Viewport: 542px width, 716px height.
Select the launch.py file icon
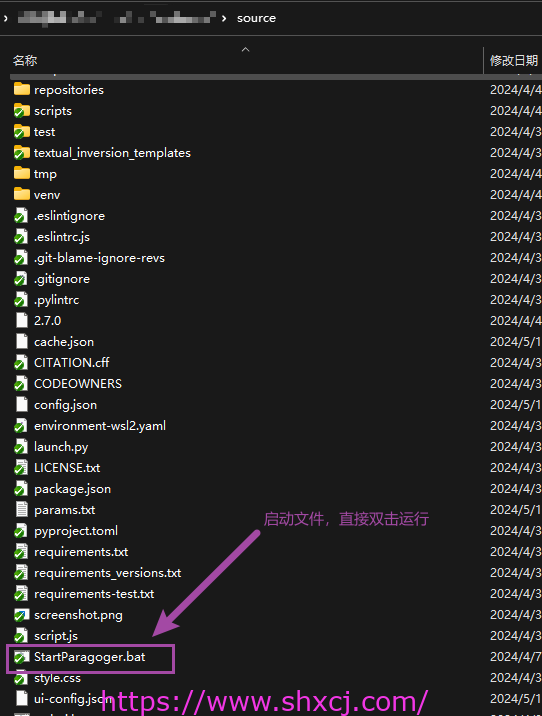click(21, 447)
